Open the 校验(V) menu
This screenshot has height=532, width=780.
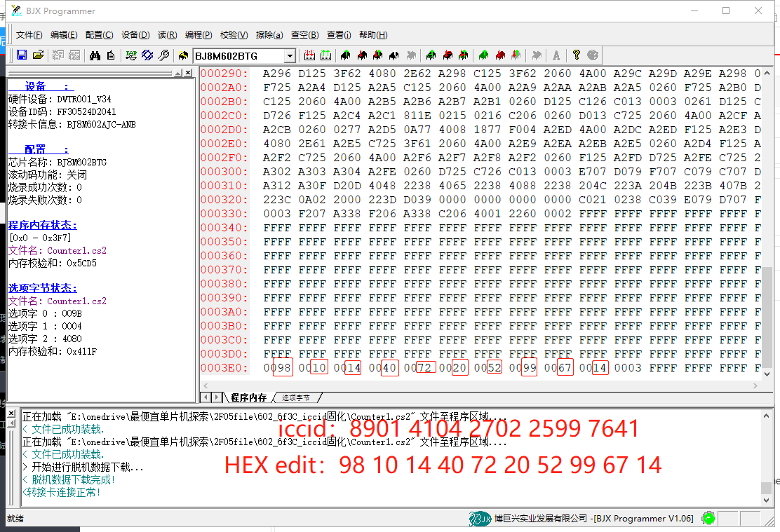tap(234, 35)
